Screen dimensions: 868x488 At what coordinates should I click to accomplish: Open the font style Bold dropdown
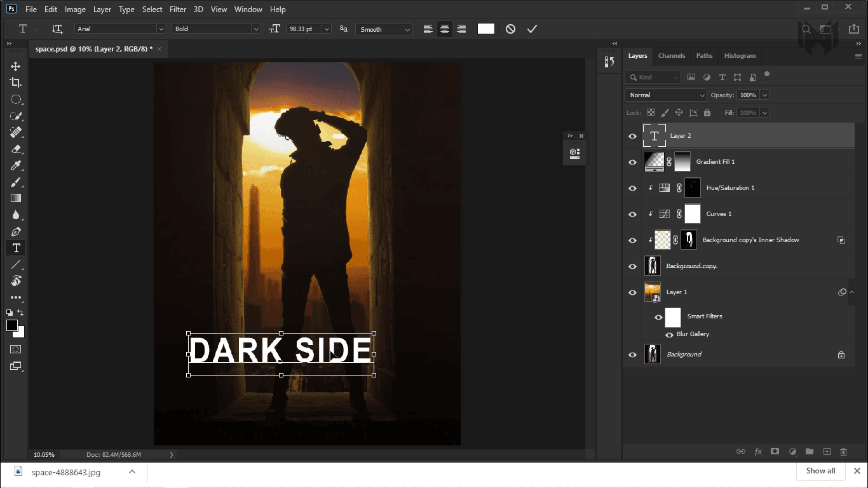pyautogui.click(x=256, y=29)
